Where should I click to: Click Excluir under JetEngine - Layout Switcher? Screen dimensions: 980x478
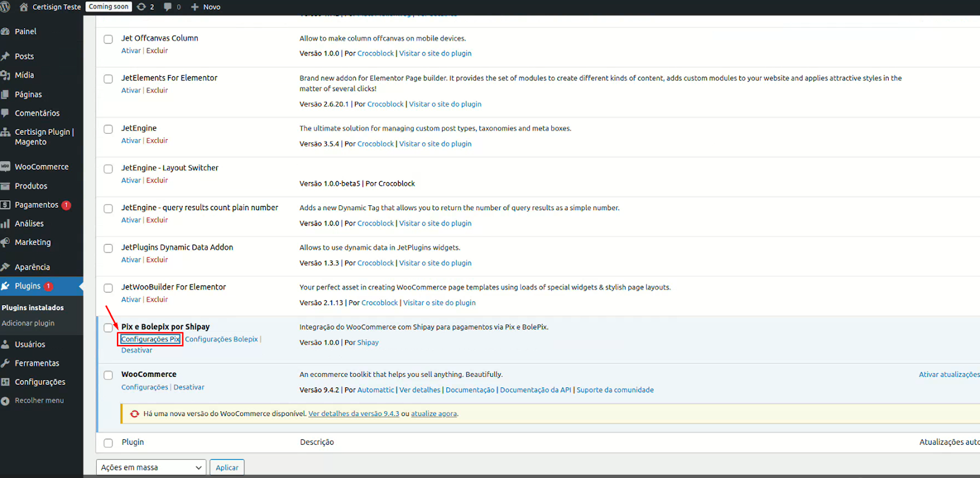coord(157,181)
